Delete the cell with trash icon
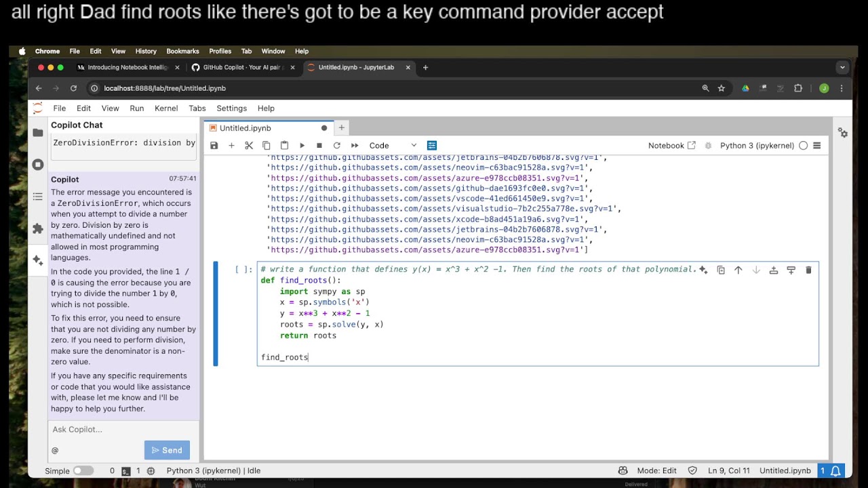The height and width of the screenshot is (488, 868). pos(808,270)
